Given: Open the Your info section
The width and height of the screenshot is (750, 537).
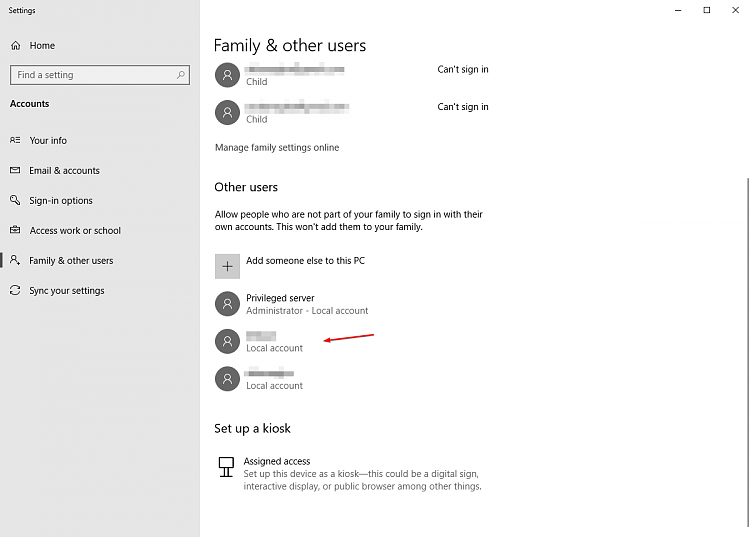Looking at the screenshot, I should (48, 140).
